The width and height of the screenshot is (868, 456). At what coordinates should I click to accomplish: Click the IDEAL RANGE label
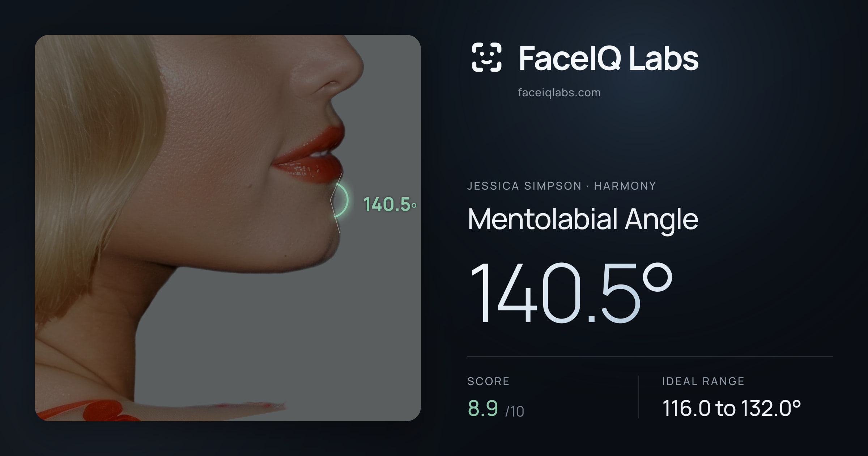[703, 381]
